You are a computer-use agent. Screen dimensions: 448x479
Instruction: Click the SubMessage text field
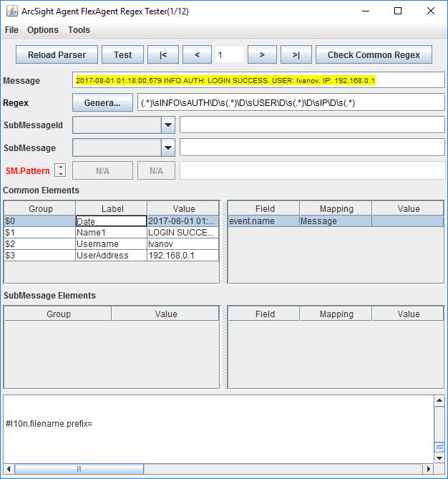tap(312, 148)
